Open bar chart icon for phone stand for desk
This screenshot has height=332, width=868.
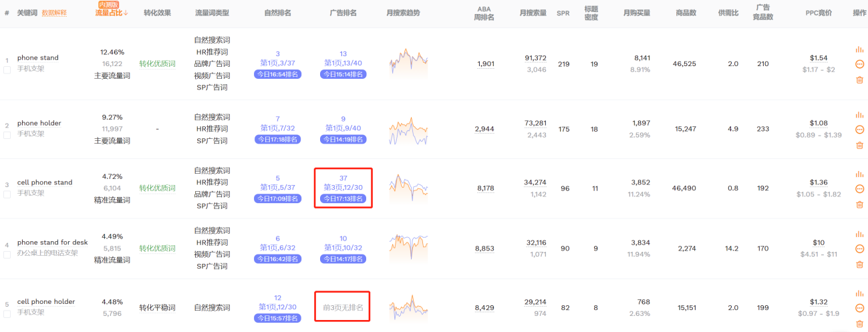coord(859,234)
